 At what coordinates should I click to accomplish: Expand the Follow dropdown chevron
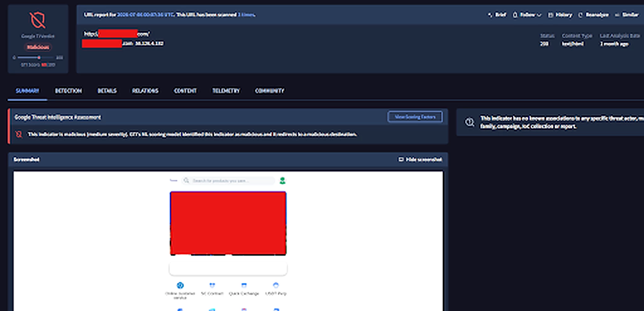point(539,15)
